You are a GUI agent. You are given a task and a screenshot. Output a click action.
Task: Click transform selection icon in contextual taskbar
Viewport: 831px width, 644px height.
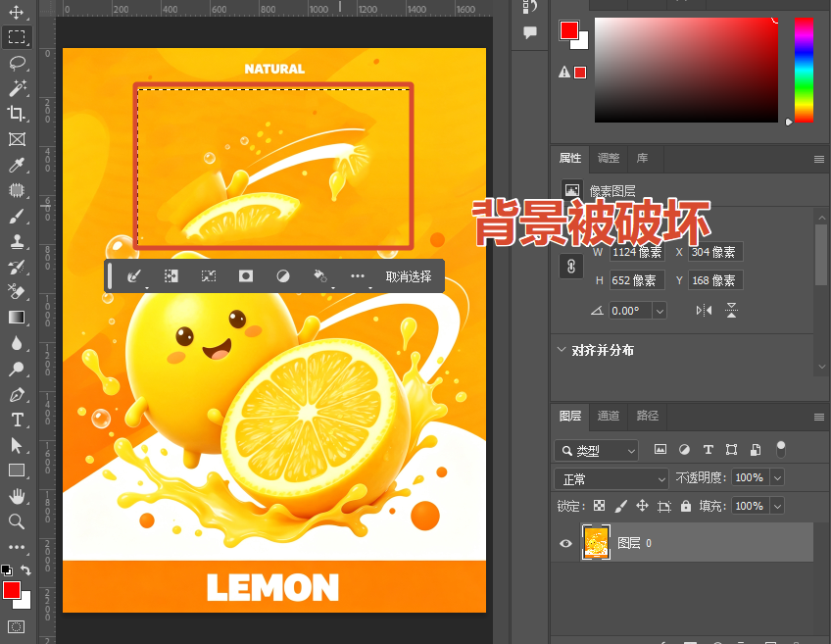[209, 276]
